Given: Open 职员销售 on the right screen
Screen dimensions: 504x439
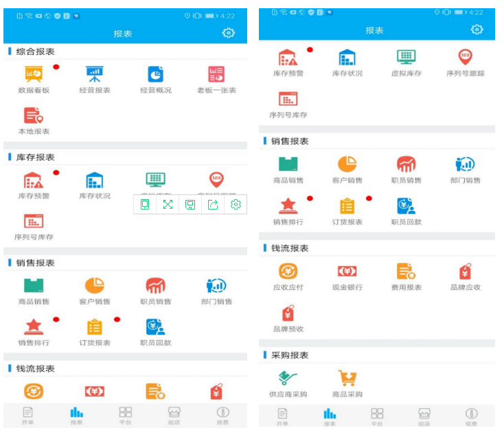Looking at the screenshot, I should pos(406,170).
